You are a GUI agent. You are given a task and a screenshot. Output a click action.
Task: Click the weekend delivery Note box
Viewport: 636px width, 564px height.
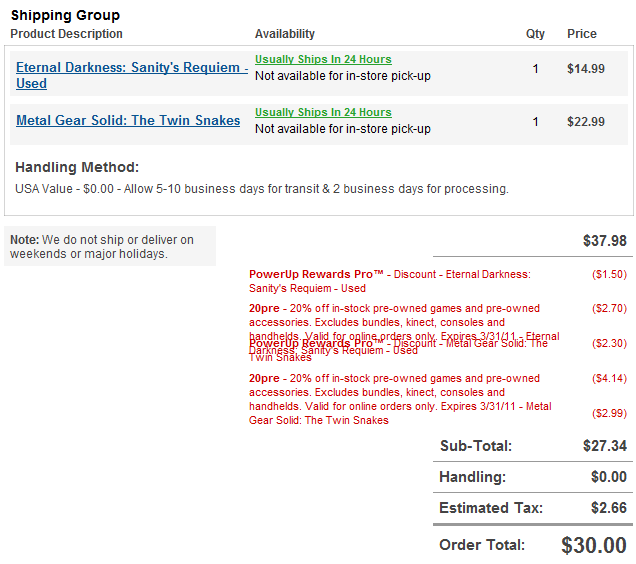[x=110, y=246]
